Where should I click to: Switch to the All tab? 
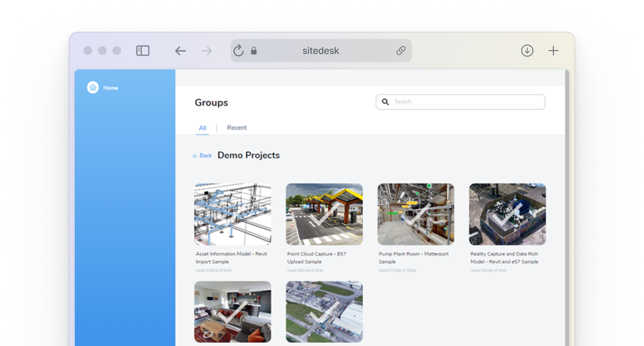[x=202, y=128]
